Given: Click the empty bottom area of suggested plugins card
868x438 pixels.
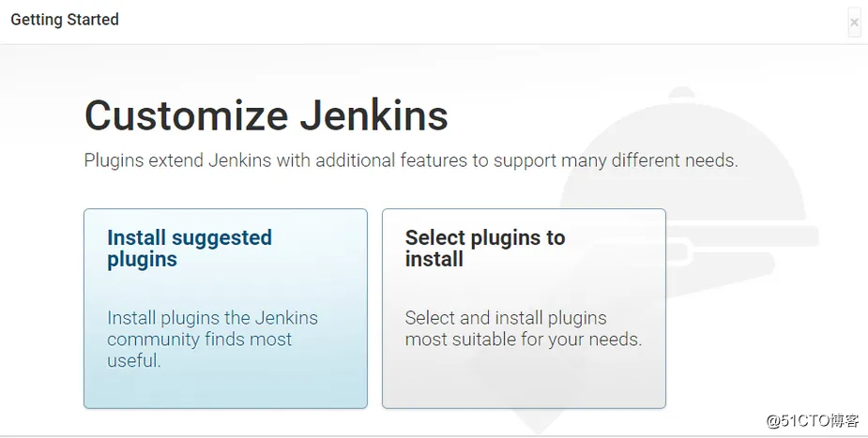Looking at the screenshot, I should [x=225, y=389].
